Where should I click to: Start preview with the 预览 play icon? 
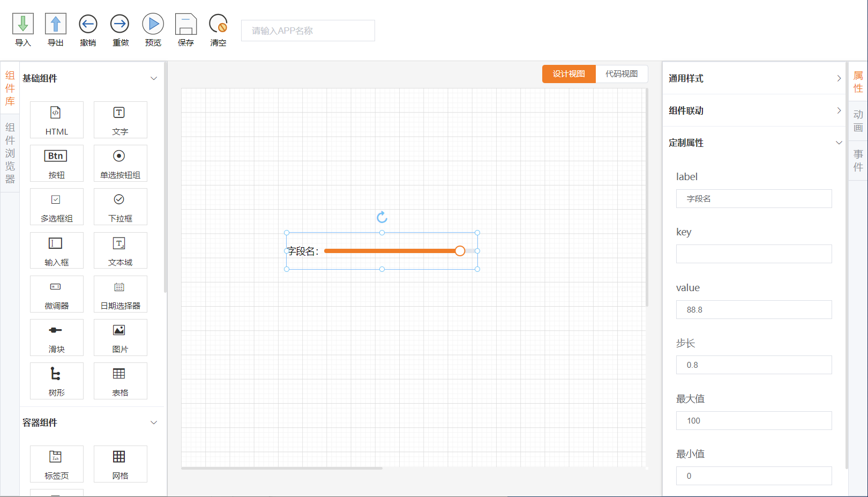click(153, 24)
